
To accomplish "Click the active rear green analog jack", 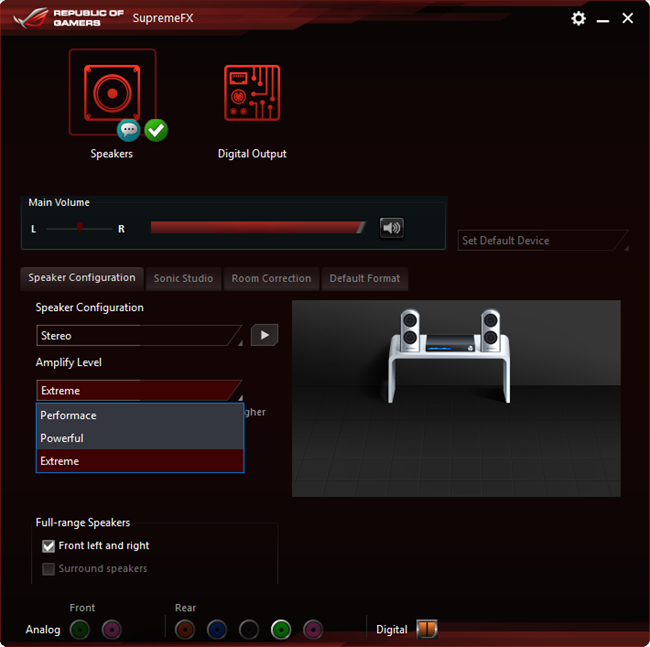I will click(x=281, y=630).
